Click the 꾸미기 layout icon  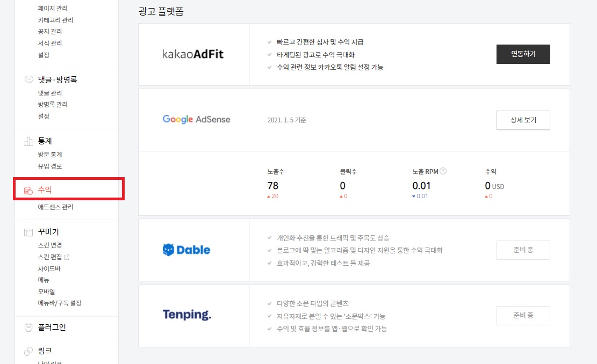[x=28, y=232]
